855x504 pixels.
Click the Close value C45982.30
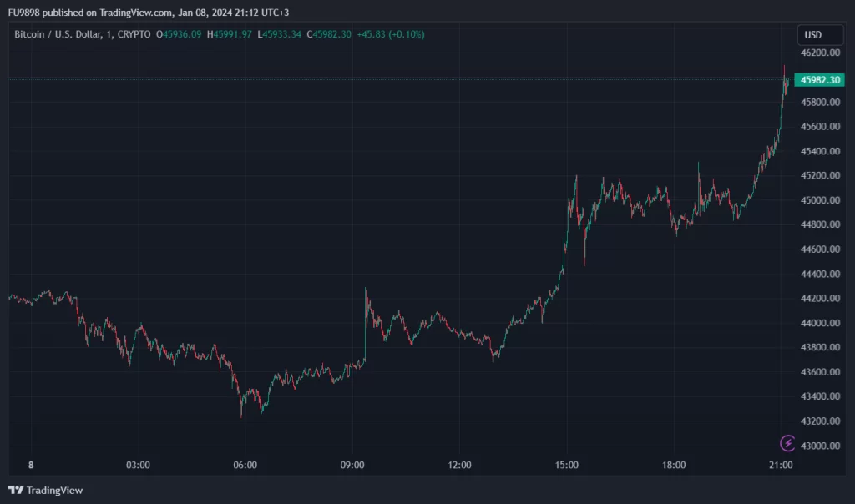330,34
